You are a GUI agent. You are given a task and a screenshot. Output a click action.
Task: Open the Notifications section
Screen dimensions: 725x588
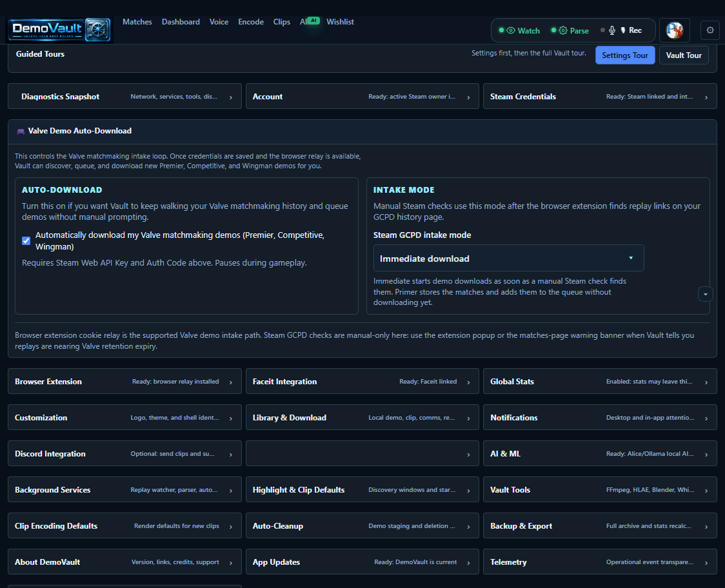(x=600, y=417)
